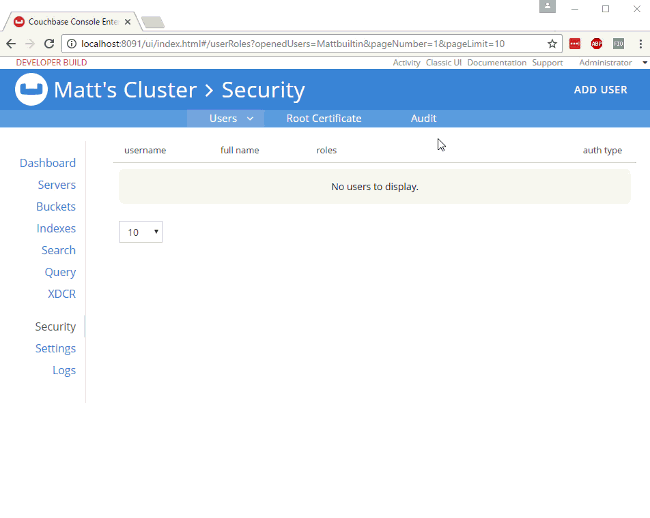Image resolution: width=650 pixels, height=518 pixels.
Task: Switch to the Audit tab
Action: 423,119
